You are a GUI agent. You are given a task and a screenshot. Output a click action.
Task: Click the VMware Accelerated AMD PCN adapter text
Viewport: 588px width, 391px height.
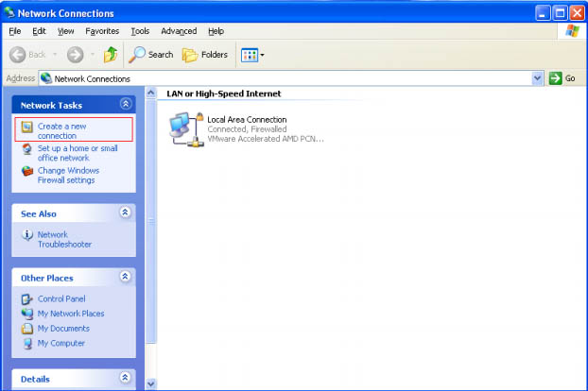click(x=266, y=139)
